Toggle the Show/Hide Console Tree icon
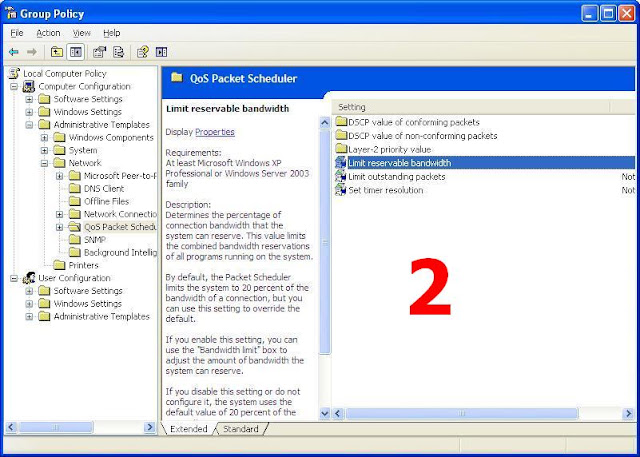Screen dimensions: 640x457 pyautogui.click(x=76, y=52)
